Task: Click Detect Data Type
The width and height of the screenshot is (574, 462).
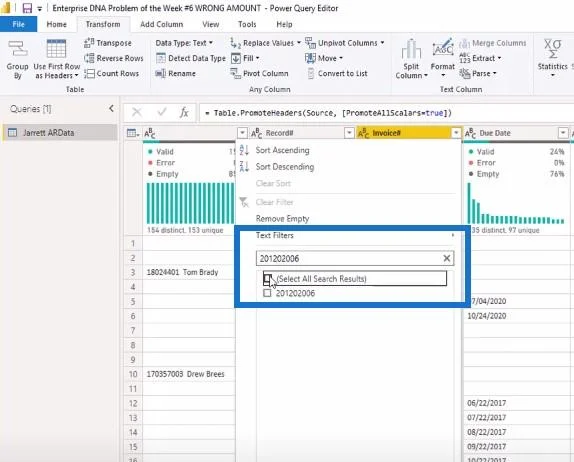Action: 191,58
